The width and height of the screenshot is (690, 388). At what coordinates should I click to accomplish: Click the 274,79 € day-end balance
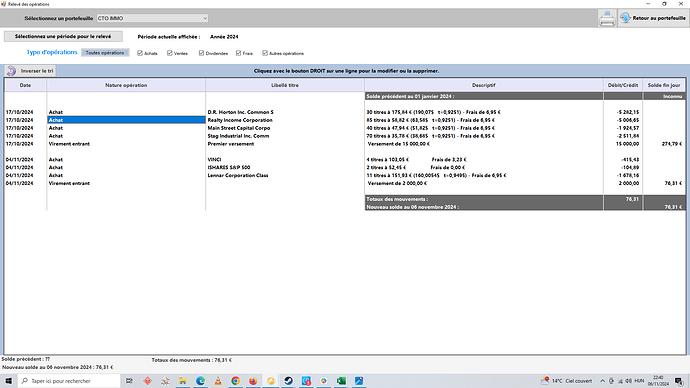pos(672,144)
